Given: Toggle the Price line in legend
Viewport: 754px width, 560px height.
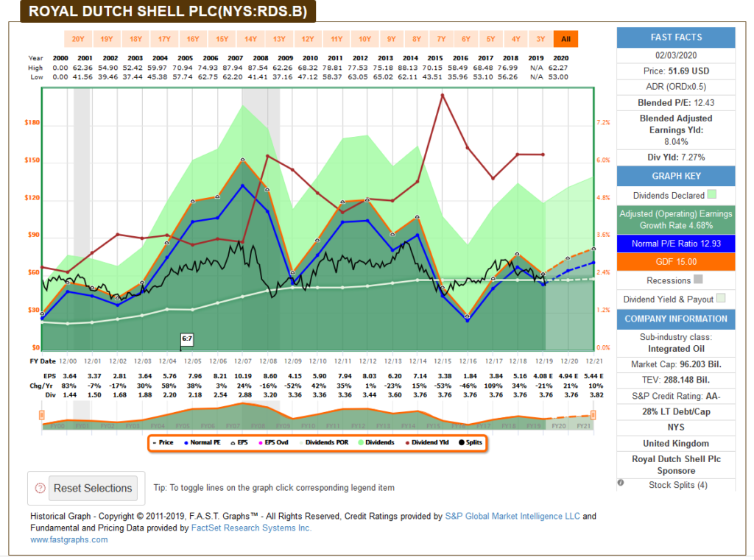Looking at the screenshot, I should (x=163, y=443).
